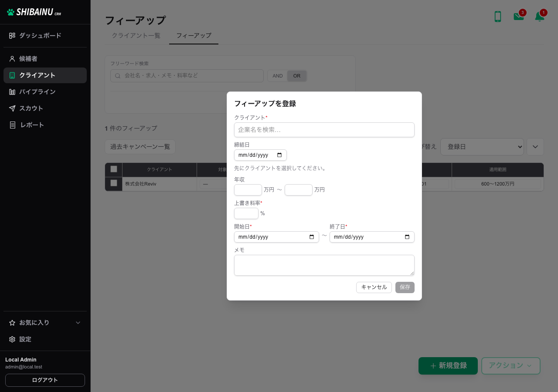558x392 pixels.
Task: Click the candidate person icon in sidebar
Action: 12,59
